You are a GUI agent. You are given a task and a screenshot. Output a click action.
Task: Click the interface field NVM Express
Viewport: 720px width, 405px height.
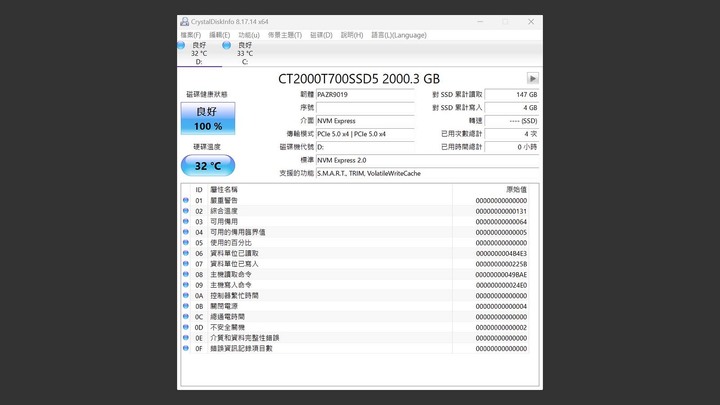[x=365, y=121]
